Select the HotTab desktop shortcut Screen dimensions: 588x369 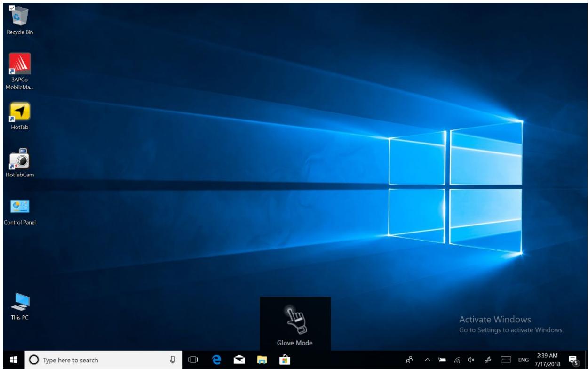[20, 116]
